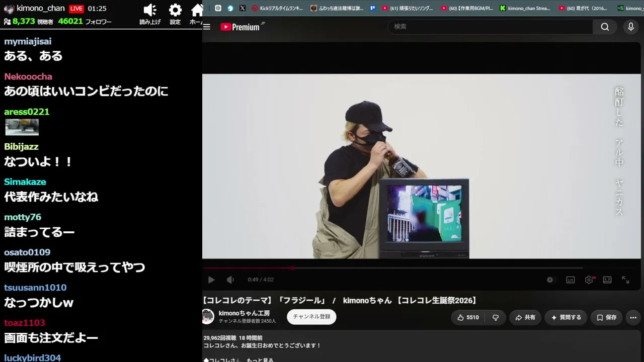Screen dimensions: 644x362
Task: Open the 読み上げ text-to-speech speaker icon
Action: [150, 10]
